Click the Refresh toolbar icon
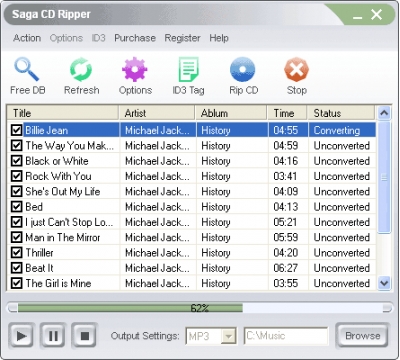This screenshot has width=400, height=360. click(x=81, y=69)
